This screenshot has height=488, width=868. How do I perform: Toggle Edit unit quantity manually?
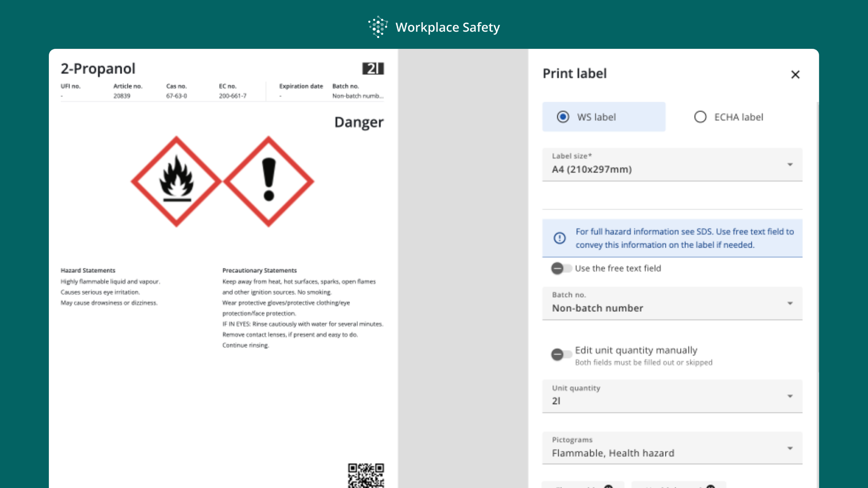pos(561,354)
